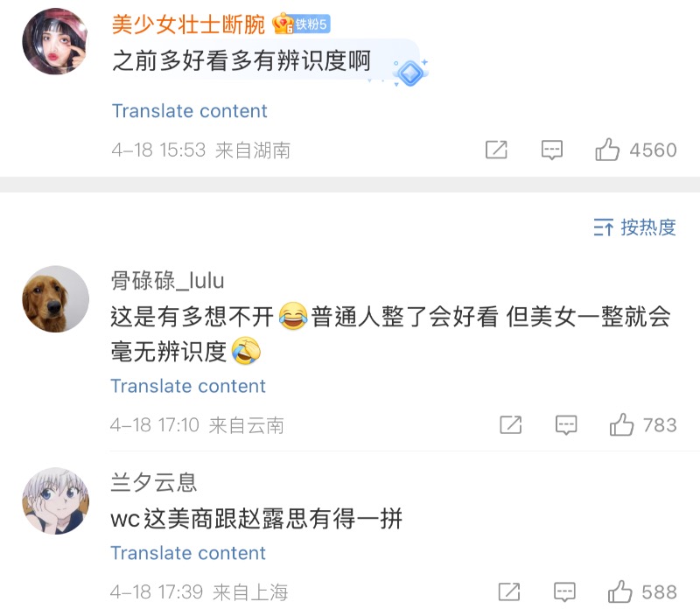The width and height of the screenshot is (700, 616).
Task: Translate the 骨碌碌_lulu comment text
Action: click(x=188, y=386)
